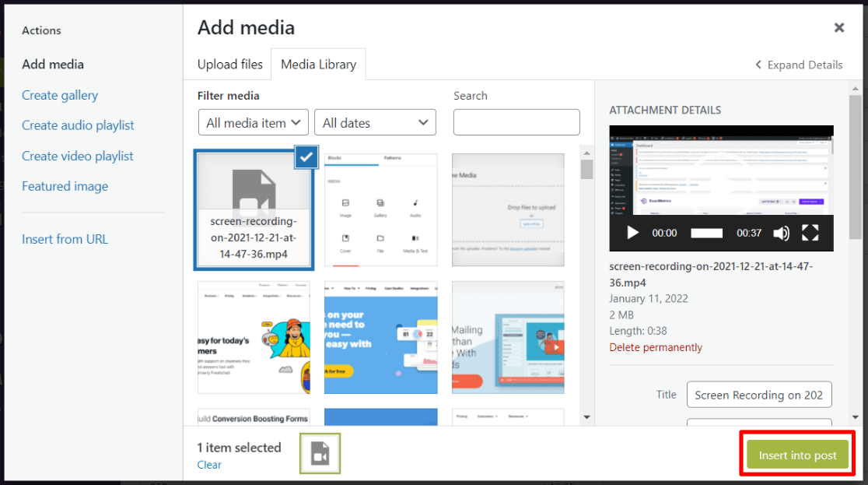Screen dimensions: 868x485
Task: Enter fullscreen on the video preview
Action: 810,233
